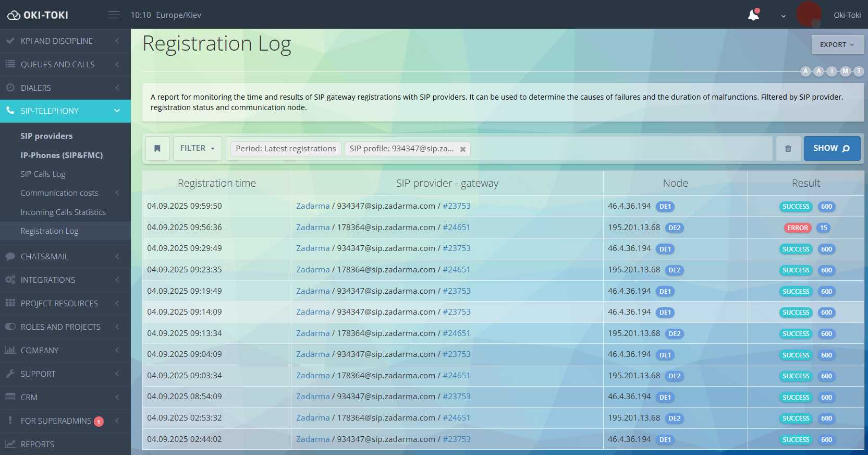Click the bookmark icon in the filter bar
This screenshot has height=455, width=868.
157,149
